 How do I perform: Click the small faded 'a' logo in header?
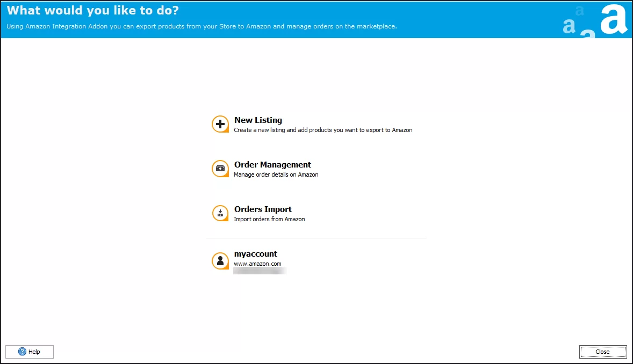tap(579, 11)
